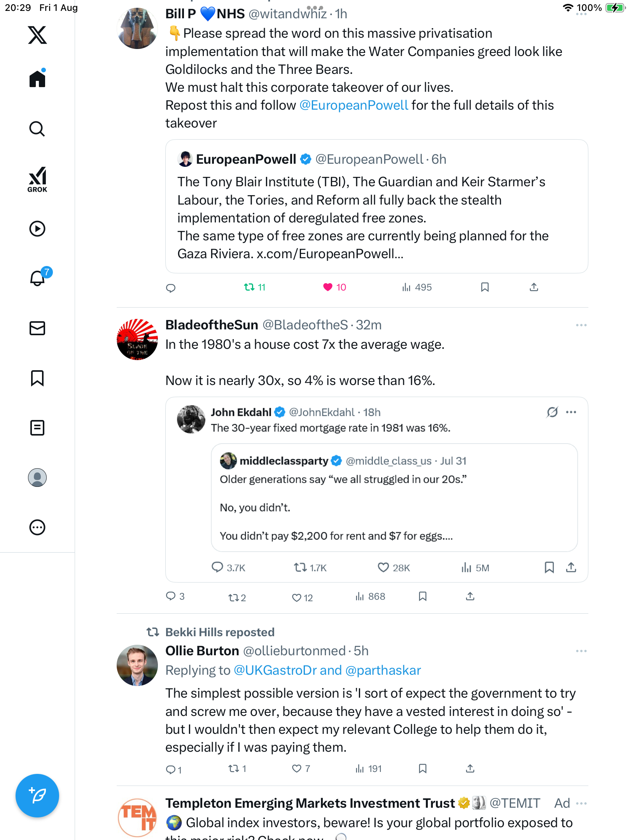Viewport: 630px width, 840px height.
Task: Open Ollie Burton's profile picture
Action: pyautogui.click(x=137, y=665)
